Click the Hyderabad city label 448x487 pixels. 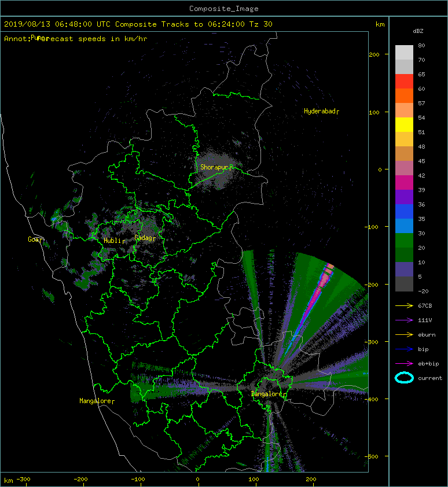point(320,111)
